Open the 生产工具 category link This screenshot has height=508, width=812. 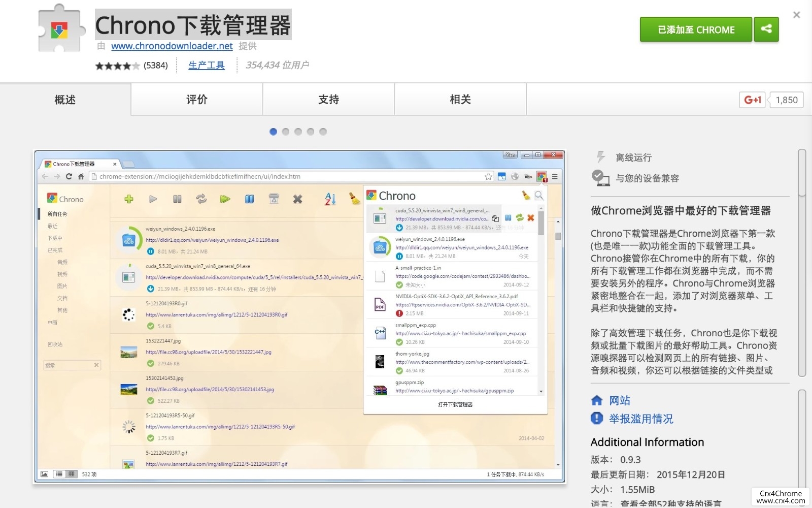click(207, 65)
